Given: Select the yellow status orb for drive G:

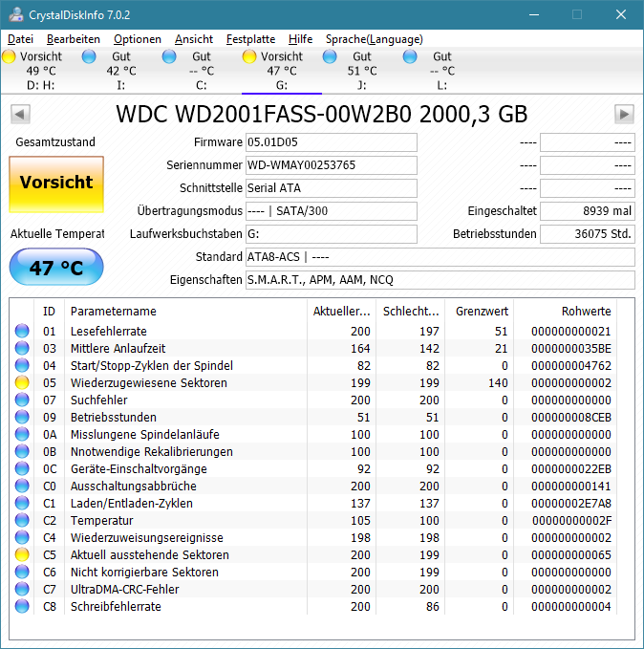Looking at the screenshot, I should (249, 56).
